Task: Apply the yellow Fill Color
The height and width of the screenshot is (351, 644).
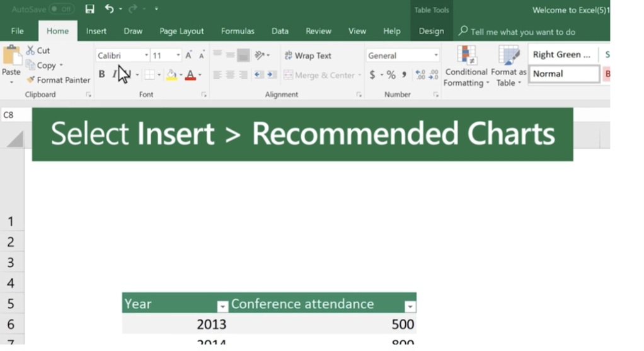Action: pos(171,75)
